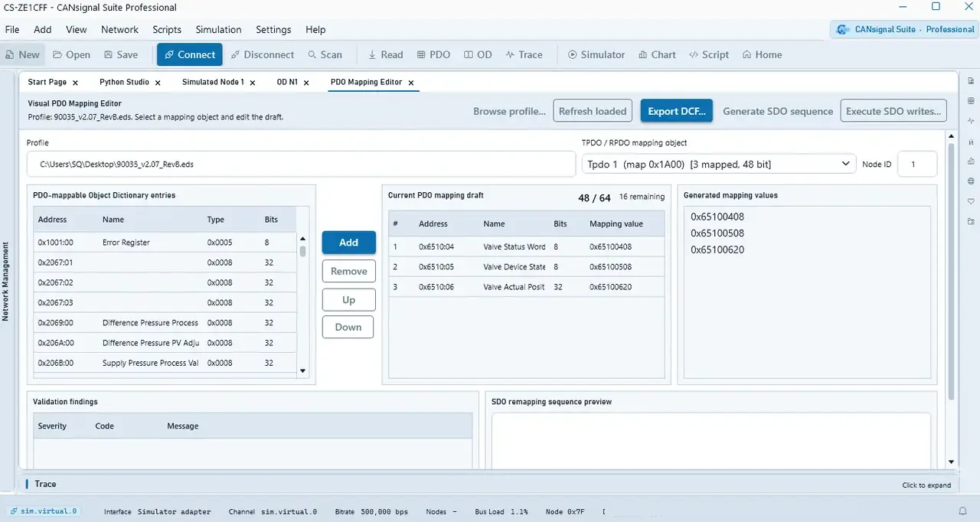Click Generate SDO sequence
980x522 pixels.
pyautogui.click(x=778, y=111)
